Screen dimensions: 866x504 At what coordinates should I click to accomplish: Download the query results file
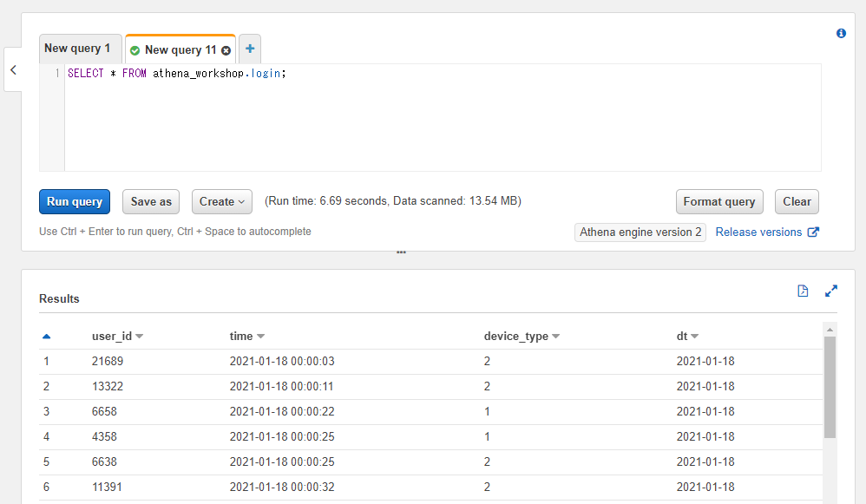[803, 291]
